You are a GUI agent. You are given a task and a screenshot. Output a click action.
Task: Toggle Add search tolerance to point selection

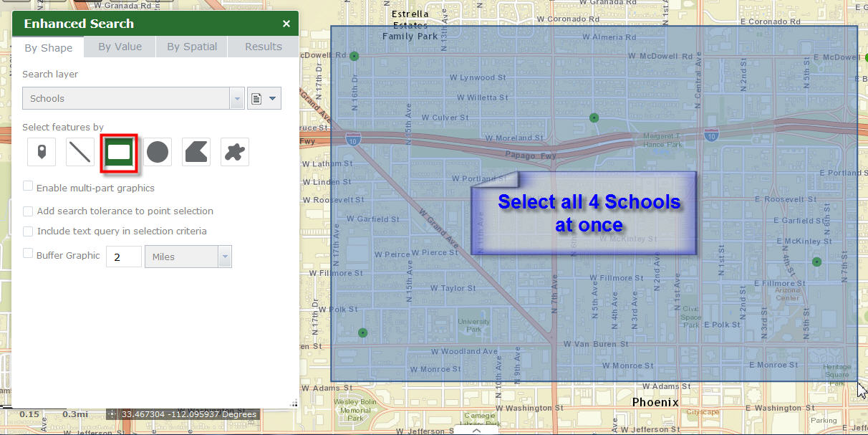(x=28, y=211)
